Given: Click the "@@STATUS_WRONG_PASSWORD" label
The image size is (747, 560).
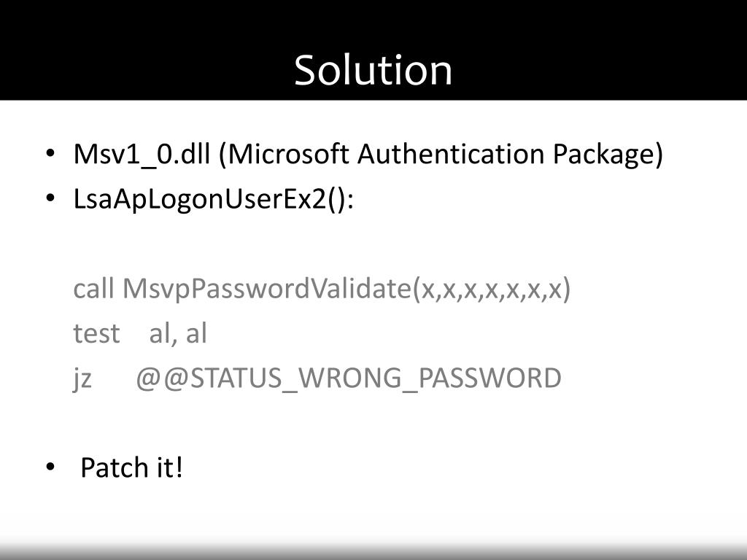Looking at the screenshot, I should click(349, 379).
